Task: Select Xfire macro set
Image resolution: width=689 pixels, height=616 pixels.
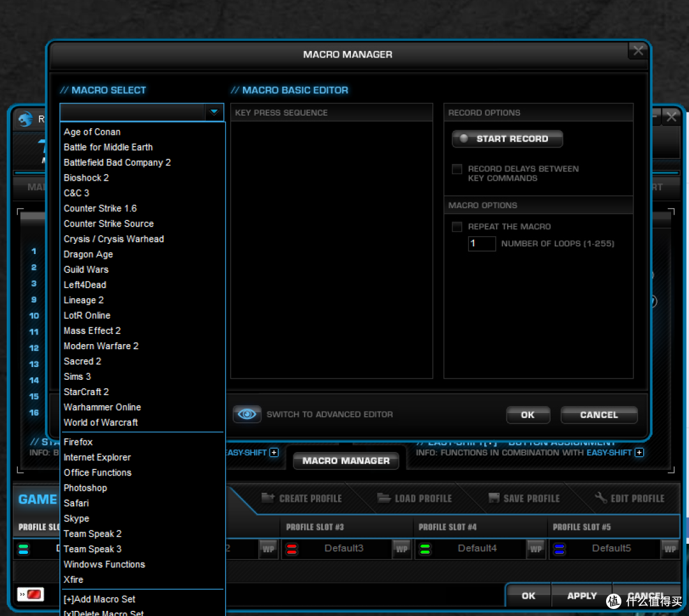Action: tap(73, 580)
